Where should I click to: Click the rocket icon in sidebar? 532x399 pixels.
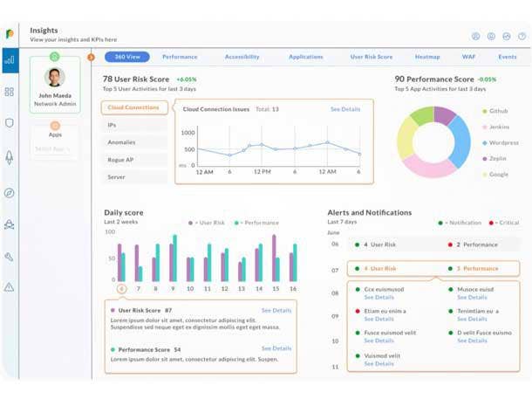coord(10,157)
